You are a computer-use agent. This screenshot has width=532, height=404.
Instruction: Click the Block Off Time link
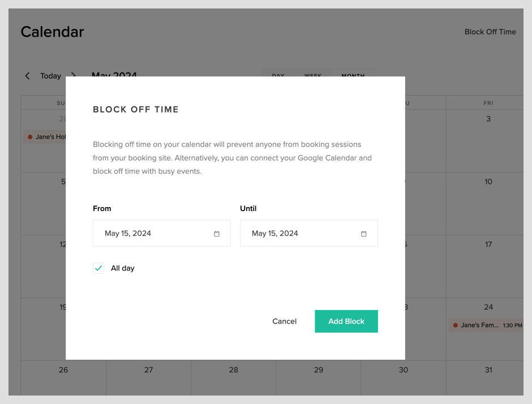point(490,32)
